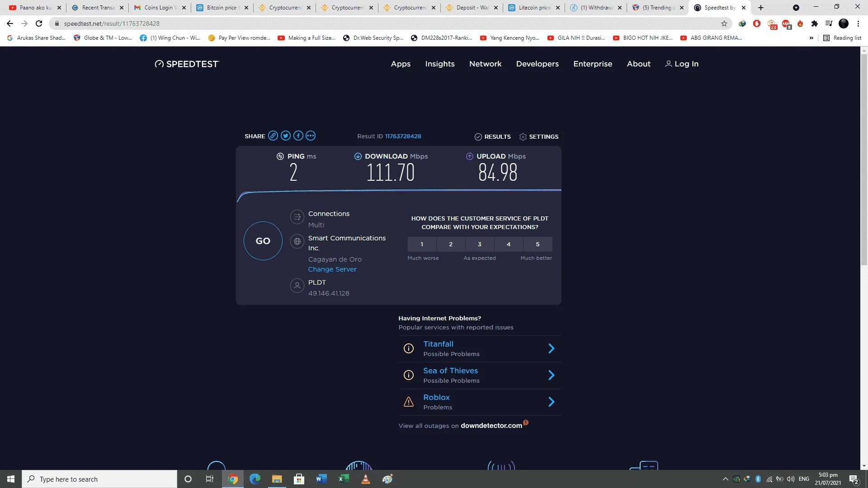
Task: Open Chrome three-dot menu
Action: pyautogui.click(x=858, y=23)
